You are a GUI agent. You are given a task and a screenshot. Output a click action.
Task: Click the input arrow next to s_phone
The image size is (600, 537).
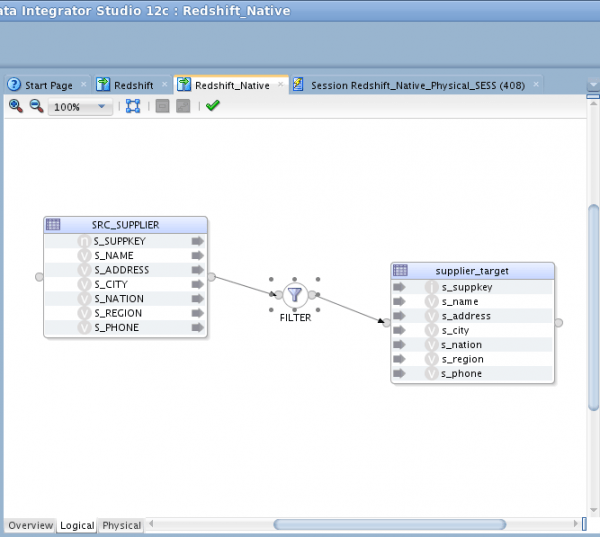(399, 374)
